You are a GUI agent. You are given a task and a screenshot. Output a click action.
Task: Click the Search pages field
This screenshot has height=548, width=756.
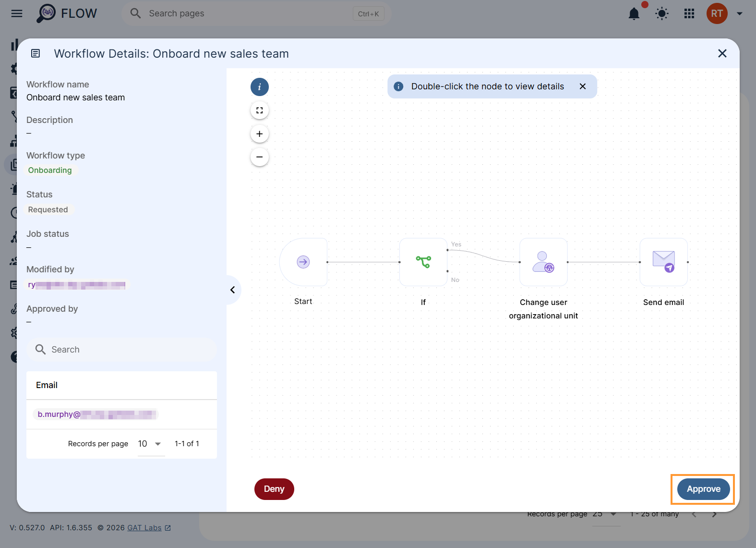(x=256, y=13)
